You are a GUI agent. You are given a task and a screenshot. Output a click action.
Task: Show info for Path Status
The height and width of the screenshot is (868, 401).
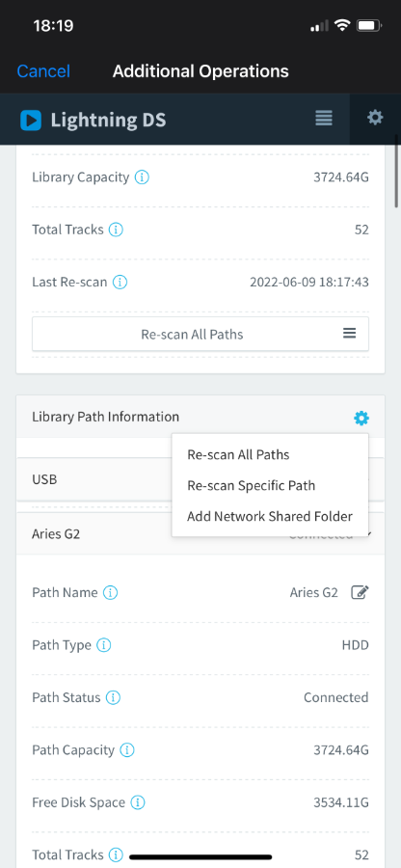point(114,697)
